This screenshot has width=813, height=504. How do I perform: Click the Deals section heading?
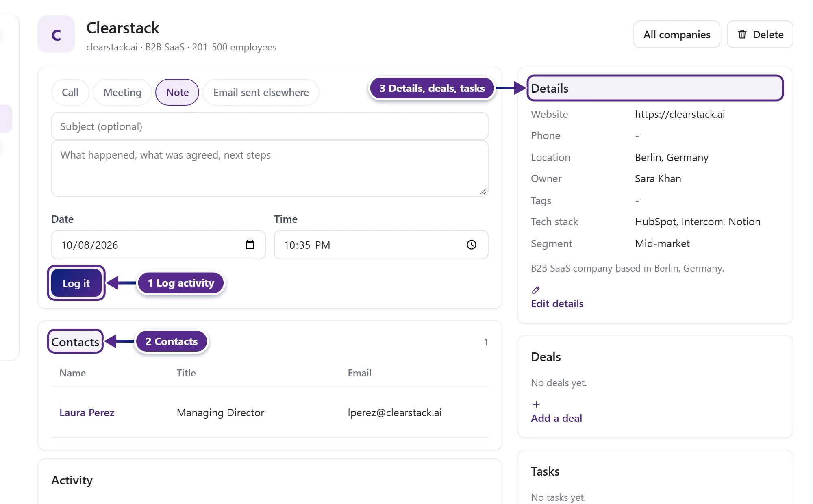546,356
